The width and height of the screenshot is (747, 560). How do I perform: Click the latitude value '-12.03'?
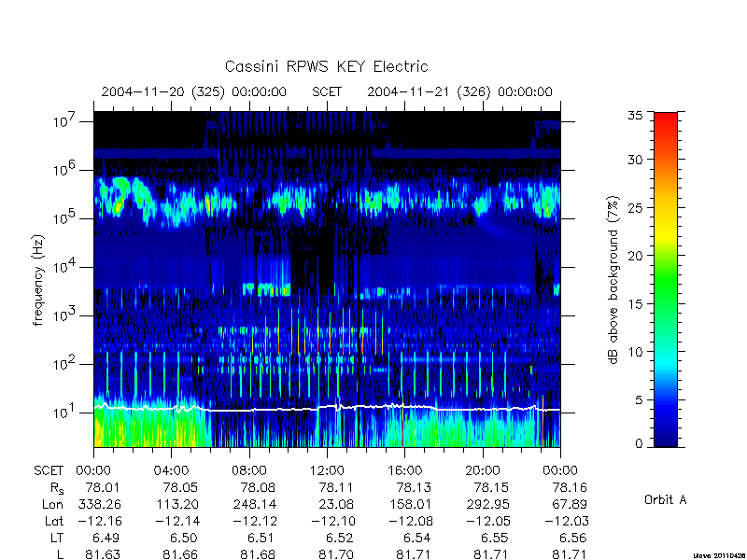click(x=567, y=521)
